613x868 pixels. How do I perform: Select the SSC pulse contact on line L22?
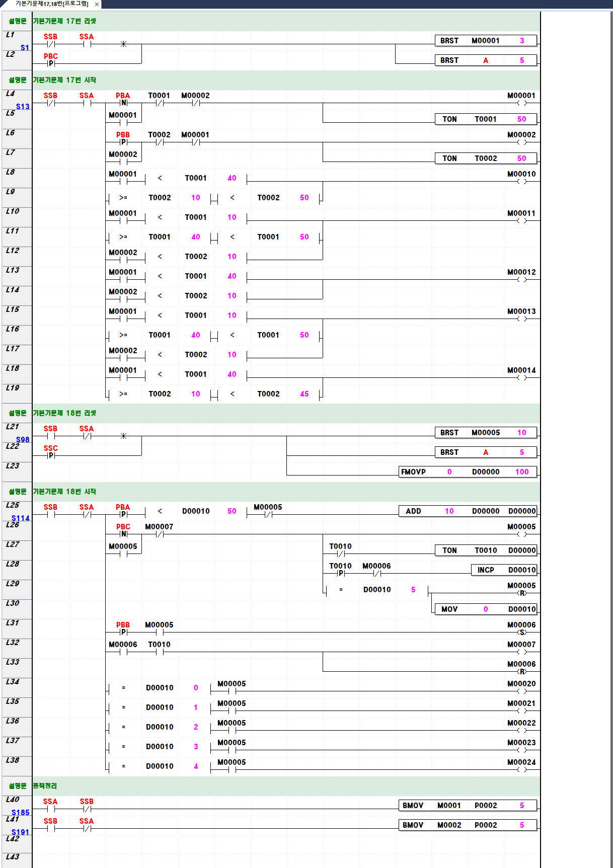pos(51,455)
